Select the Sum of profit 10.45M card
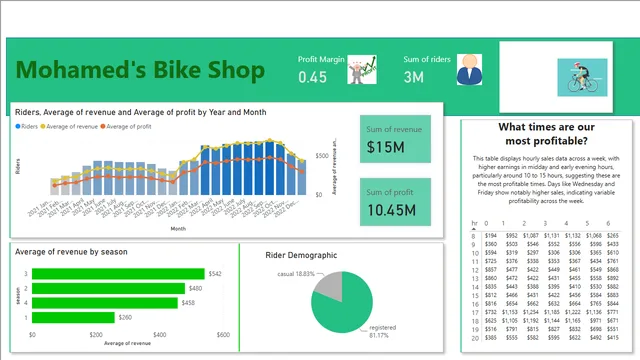 click(x=395, y=202)
